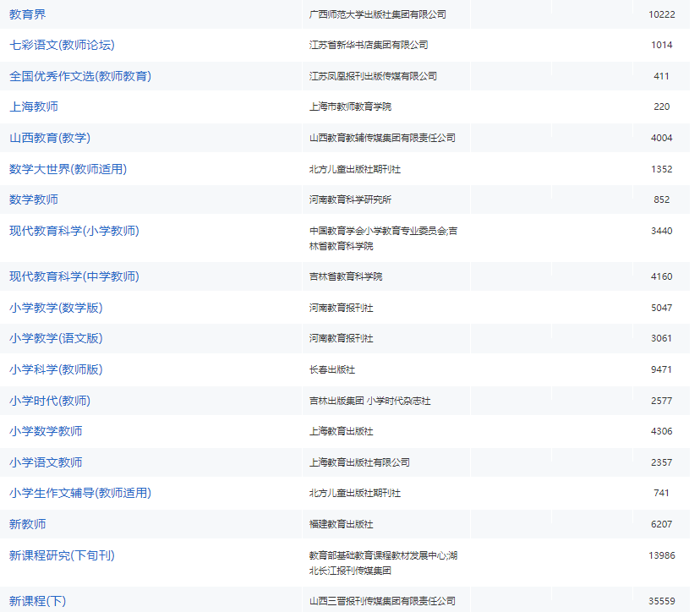
Task: Open 现代教育科学(中学教师) journal link
Action: point(74,276)
